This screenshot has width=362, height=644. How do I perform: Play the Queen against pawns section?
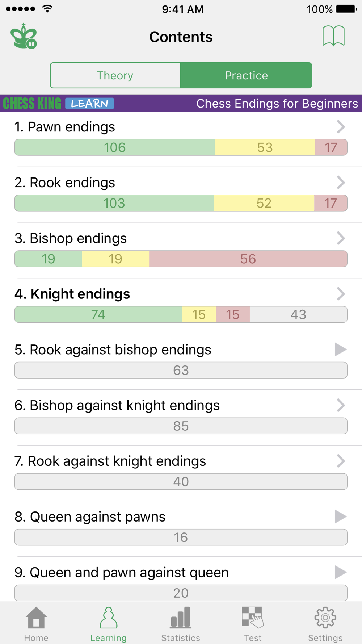[340, 517]
